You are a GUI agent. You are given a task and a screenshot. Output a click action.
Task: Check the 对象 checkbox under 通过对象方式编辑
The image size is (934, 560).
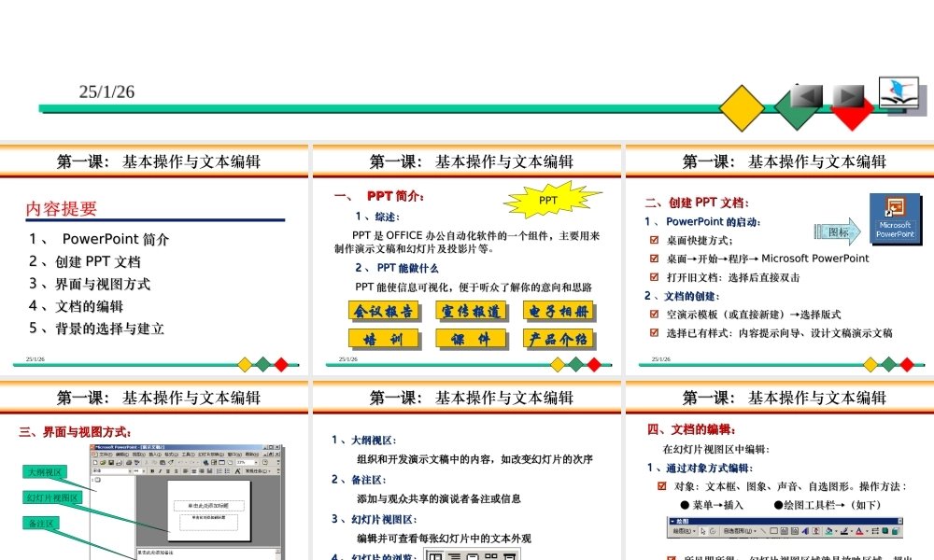pos(662,485)
